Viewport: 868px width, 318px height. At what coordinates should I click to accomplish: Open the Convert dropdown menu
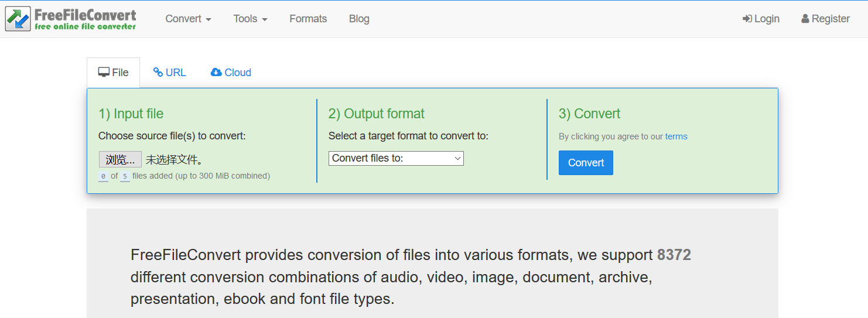tap(188, 19)
